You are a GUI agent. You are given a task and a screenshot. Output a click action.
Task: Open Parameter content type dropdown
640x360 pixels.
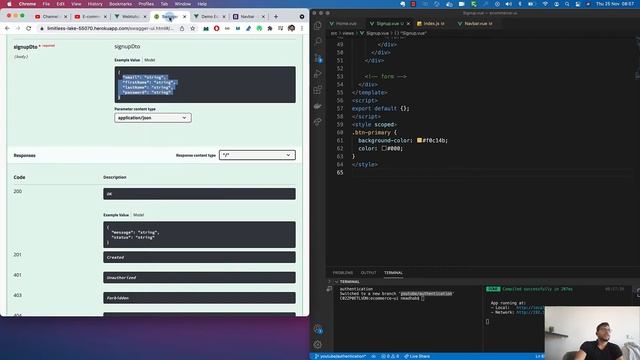[153, 118]
